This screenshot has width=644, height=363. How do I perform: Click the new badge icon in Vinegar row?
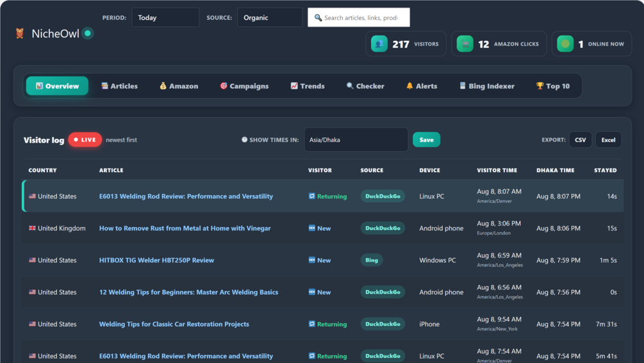click(311, 228)
